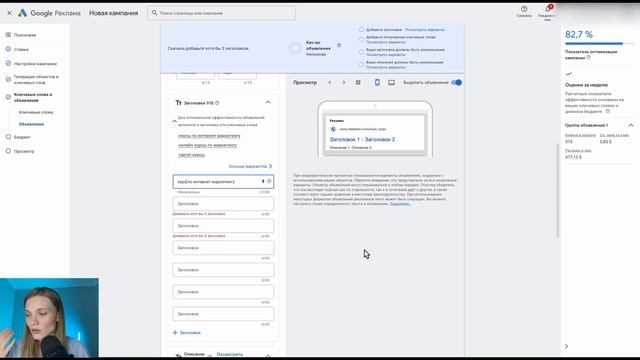Image resolution: width=640 pixels, height=360 pixels.
Task: Click the circle icon beside sidebar Просмотр
Action: tap(8, 151)
